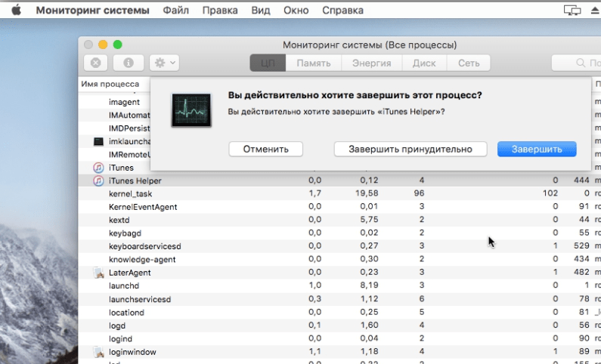Open the Вид menu
This screenshot has width=601, height=364.
261,11
